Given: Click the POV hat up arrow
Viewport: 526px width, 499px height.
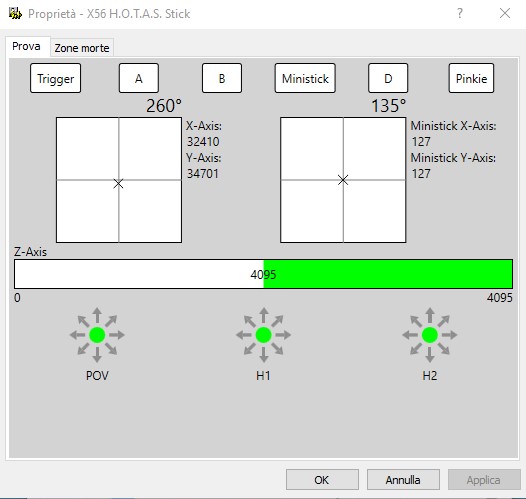Looking at the screenshot, I should (x=97, y=315).
